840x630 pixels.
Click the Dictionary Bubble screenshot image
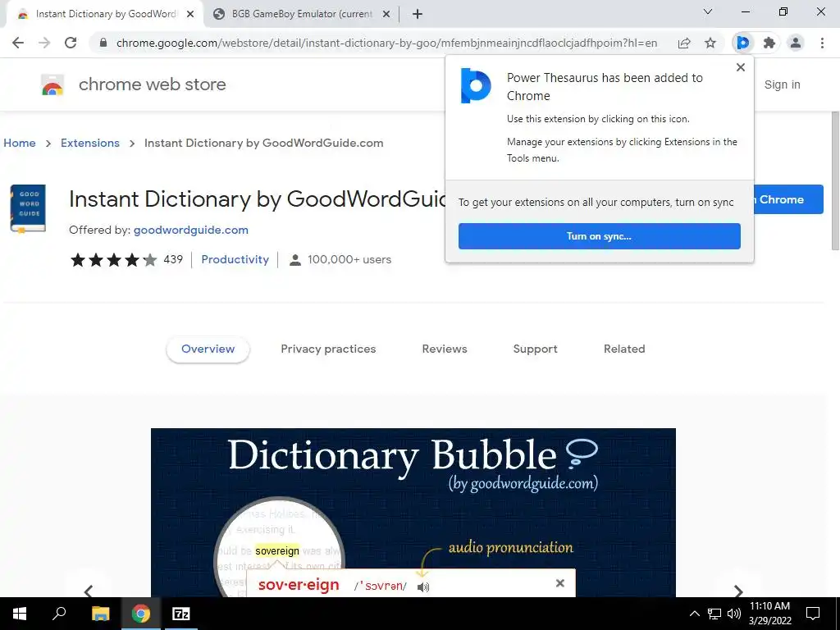coord(413,513)
